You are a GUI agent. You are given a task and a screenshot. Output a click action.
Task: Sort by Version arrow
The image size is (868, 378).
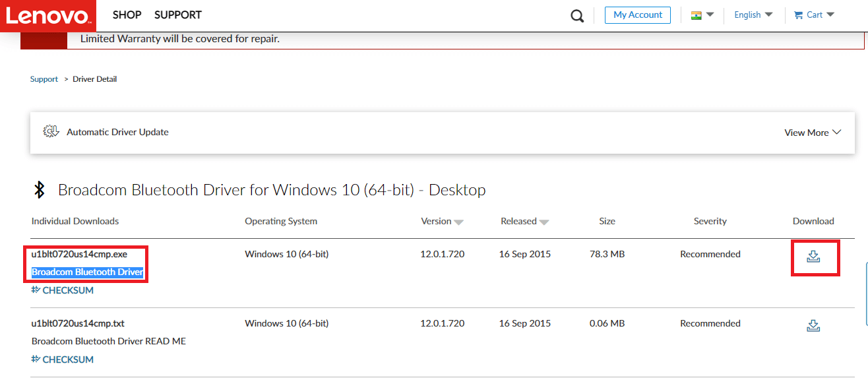[x=458, y=222]
